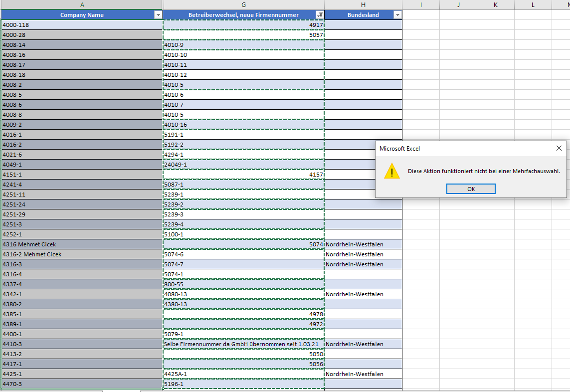Select the cell mentioning GmbH übernommen seit 1.03.21

click(243, 344)
